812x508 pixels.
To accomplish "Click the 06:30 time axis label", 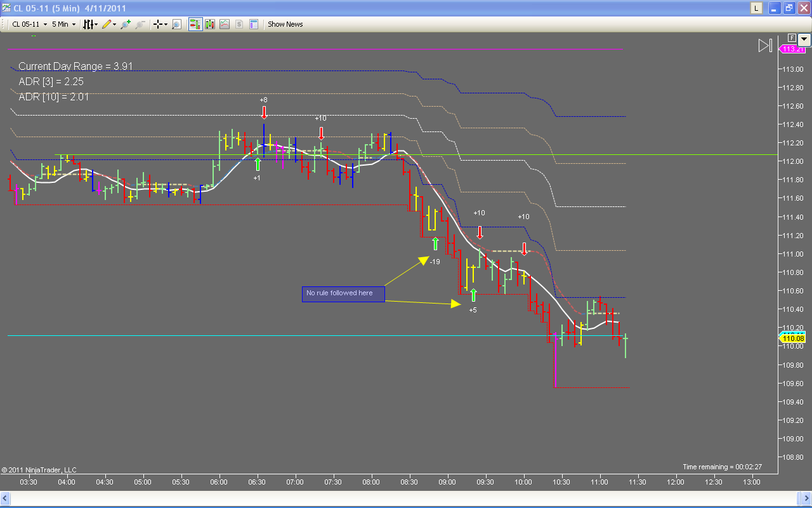I will point(258,482).
